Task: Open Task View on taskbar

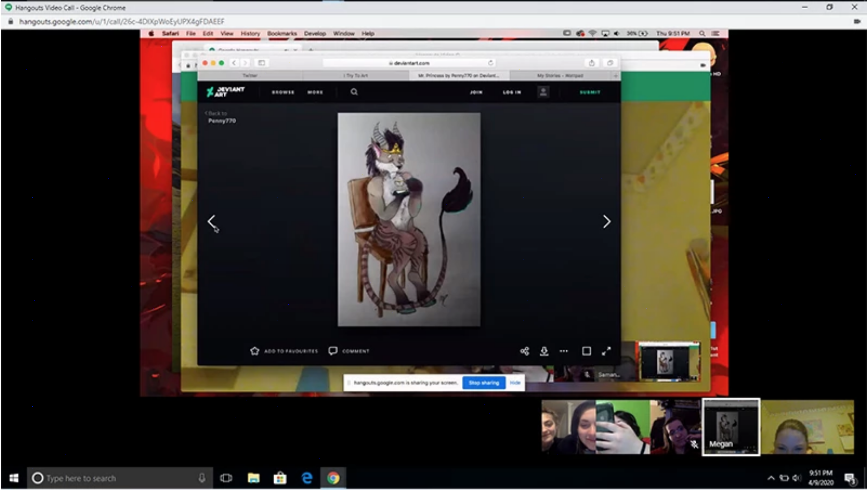Action: click(226, 478)
